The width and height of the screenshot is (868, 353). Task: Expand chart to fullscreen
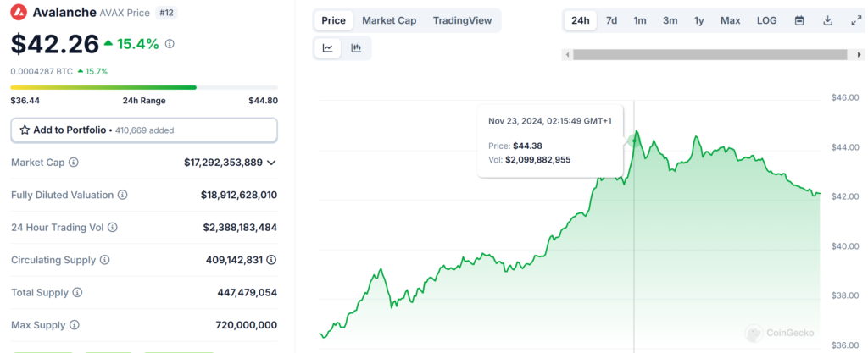[855, 20]
